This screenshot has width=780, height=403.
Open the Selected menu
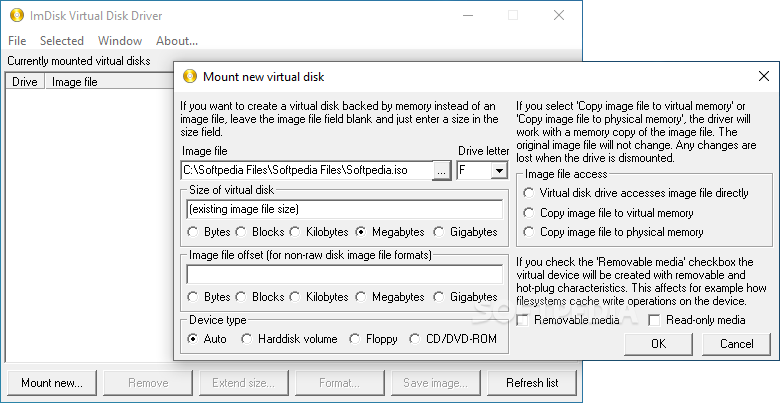[x=62, y=41]
